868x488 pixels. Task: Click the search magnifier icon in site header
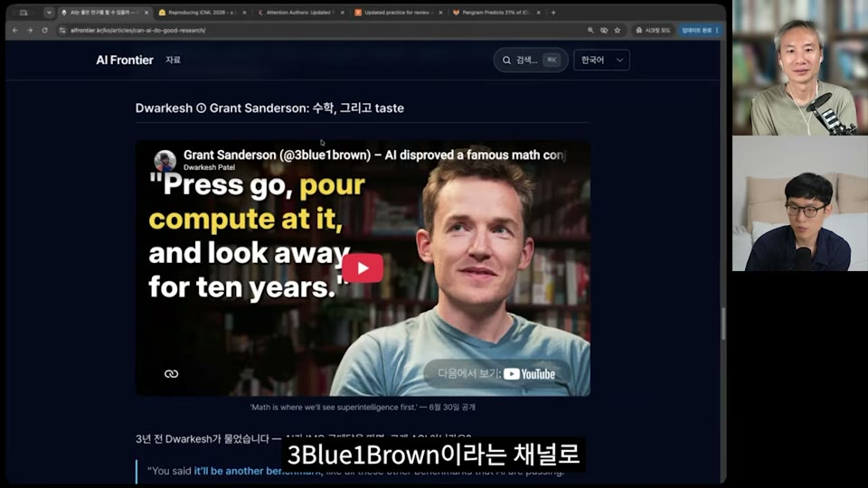(x=506, y=60)
